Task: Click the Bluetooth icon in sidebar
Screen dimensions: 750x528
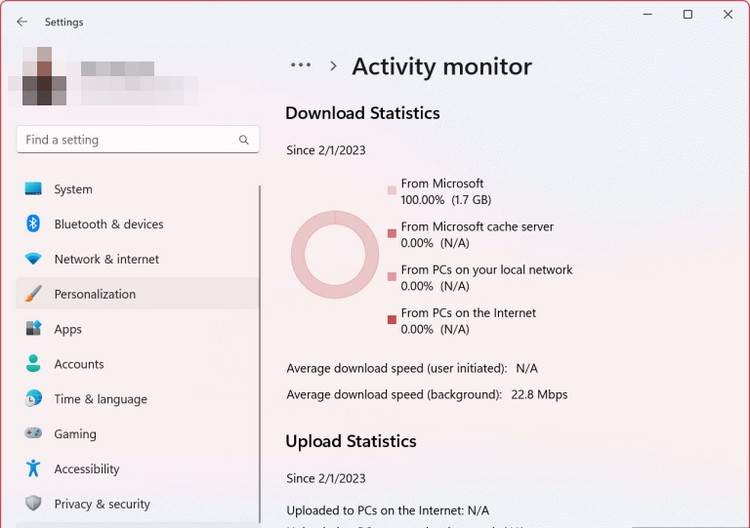Action: (x=33, y=223)
